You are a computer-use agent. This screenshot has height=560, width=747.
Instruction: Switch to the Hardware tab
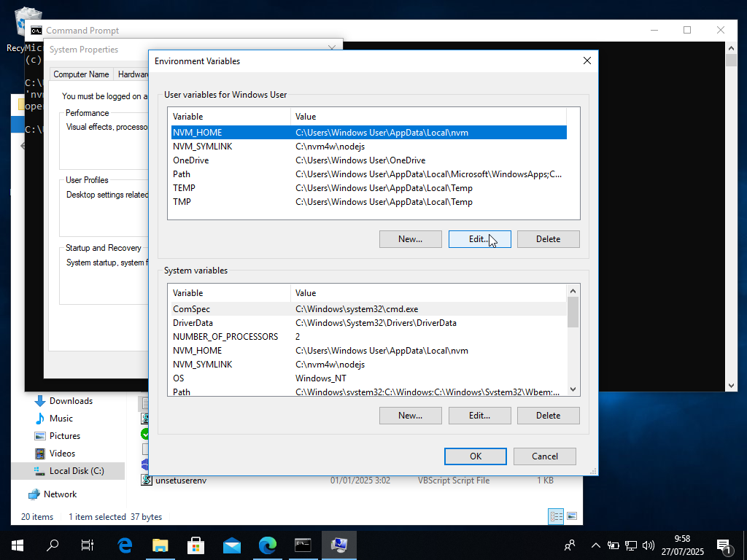133,74
